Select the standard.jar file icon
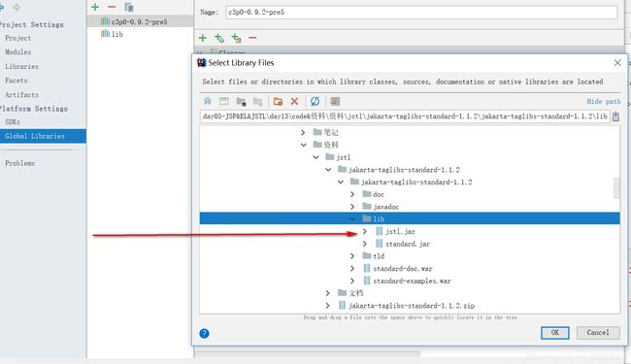Image resolution: width=631 pixels, height=364 pixels. tap(379, 244)
